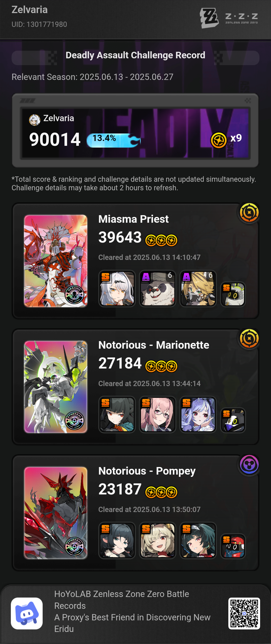Click Notorious - Marionette's gold buff badge
The width and height of the screenshot is (271, 644).
click(249, 338)
